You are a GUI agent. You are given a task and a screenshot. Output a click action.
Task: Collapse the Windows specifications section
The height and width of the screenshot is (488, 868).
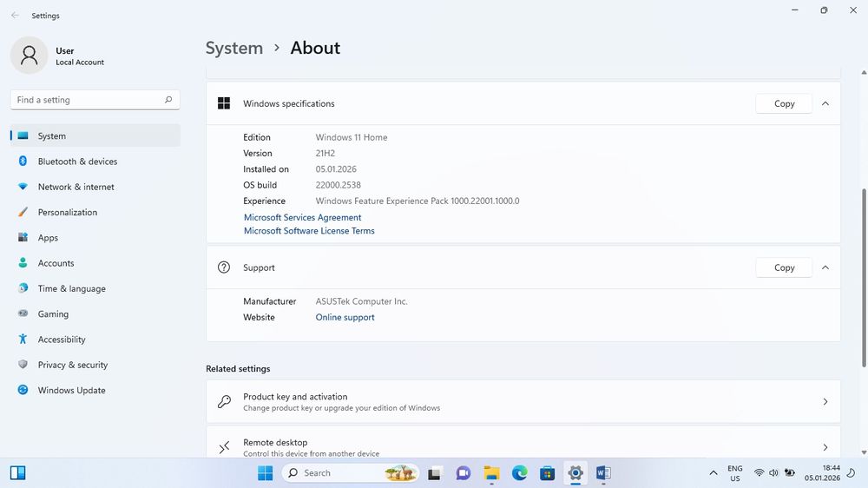tap(825, 103)
